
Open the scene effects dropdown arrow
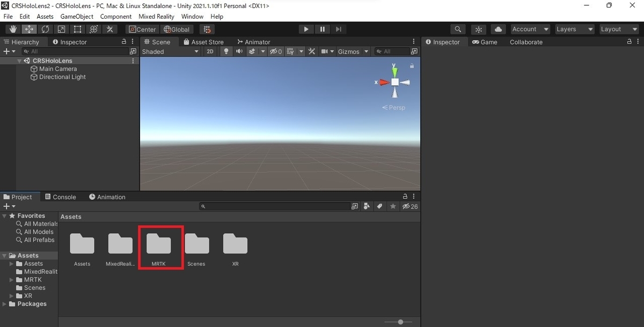point(263,51)
